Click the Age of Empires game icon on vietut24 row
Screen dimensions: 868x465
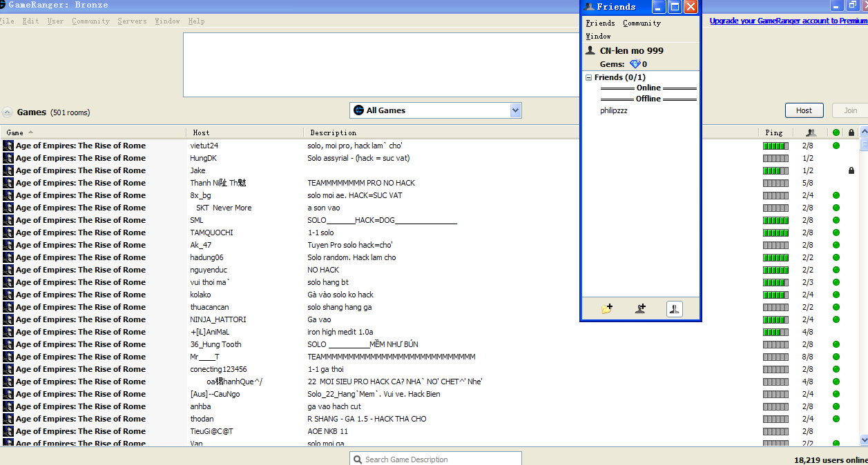(x=7, y=146)
